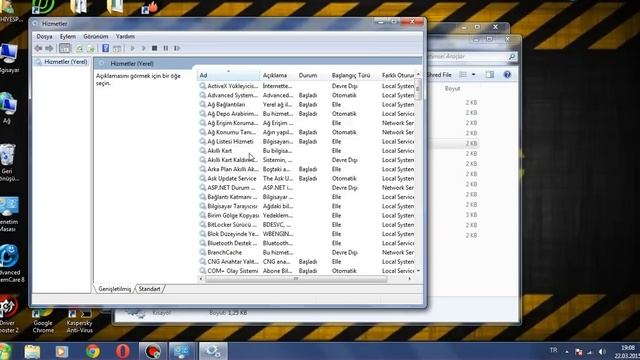Click gear icon of Ask Update Service row

coord(202,178)
